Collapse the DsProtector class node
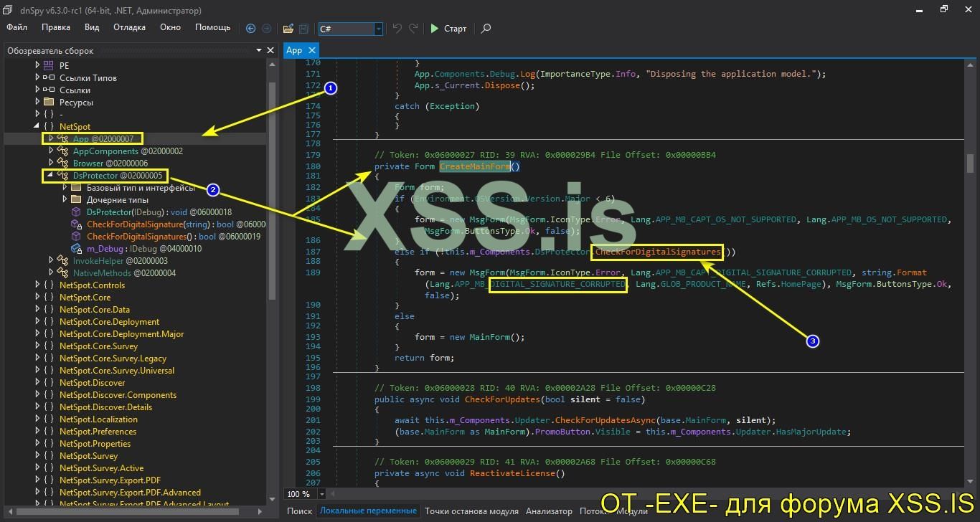Image resolution: width=980 pixels, height=522 pixels. point(50,176)
